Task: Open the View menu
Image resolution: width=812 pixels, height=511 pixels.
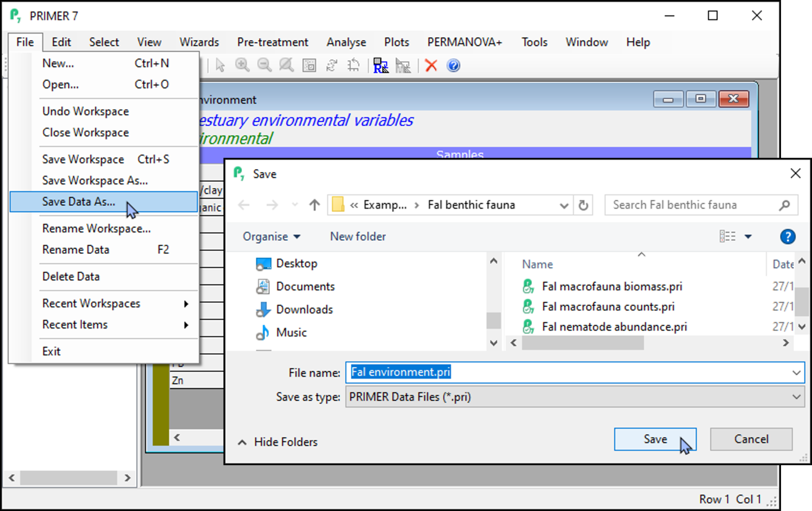Action: click(x=149, y=42)
